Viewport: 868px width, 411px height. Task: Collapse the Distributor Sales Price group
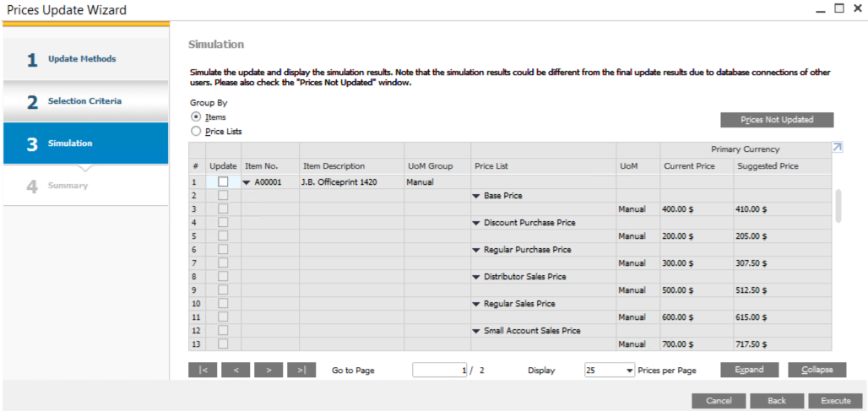[476, 277]
